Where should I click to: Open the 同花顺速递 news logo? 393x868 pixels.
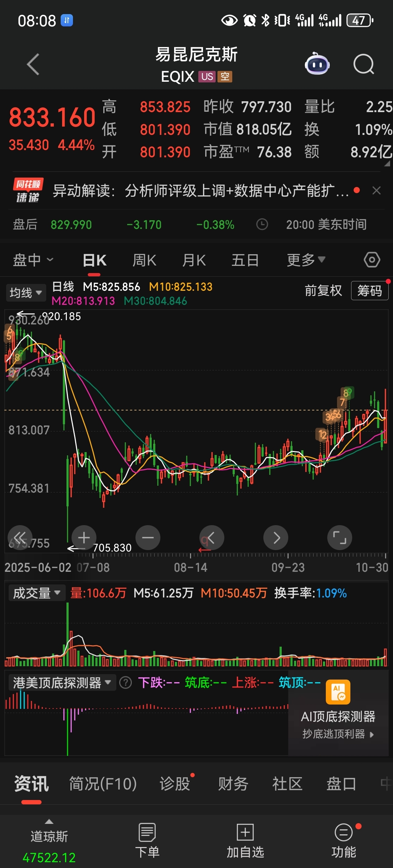28,190
